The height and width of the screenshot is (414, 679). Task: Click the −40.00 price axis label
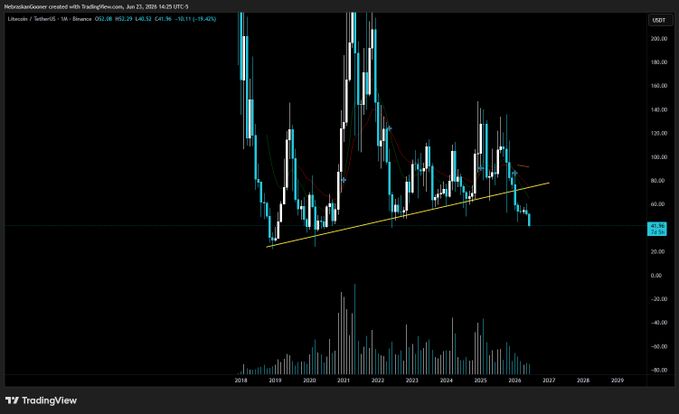(657, 323)
